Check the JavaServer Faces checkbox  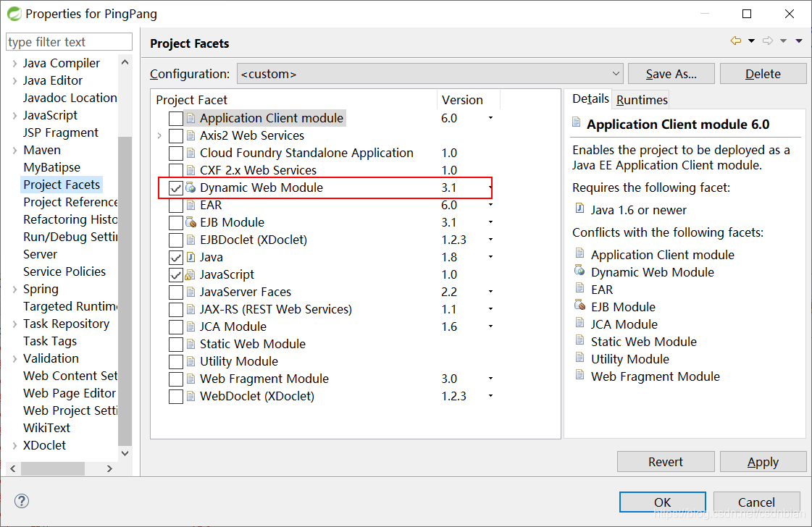pos(175,292)
